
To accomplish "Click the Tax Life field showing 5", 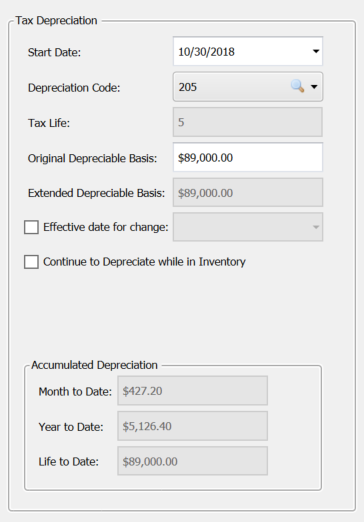I will coord(248,122).
